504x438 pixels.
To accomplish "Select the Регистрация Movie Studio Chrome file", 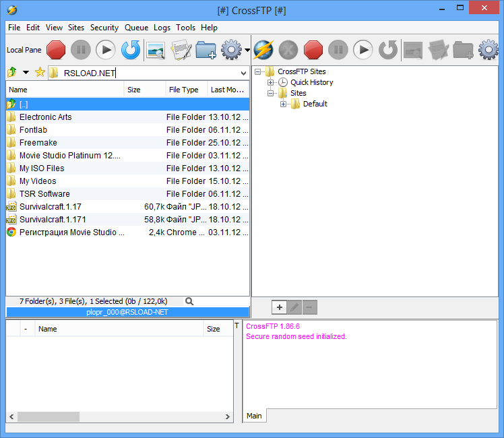I will tap(127, 232).
